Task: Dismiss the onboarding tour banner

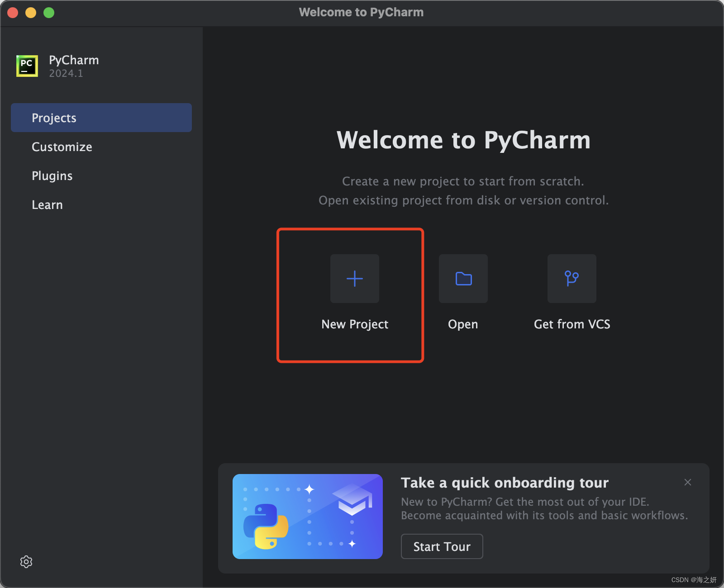Action: (687, 482)
